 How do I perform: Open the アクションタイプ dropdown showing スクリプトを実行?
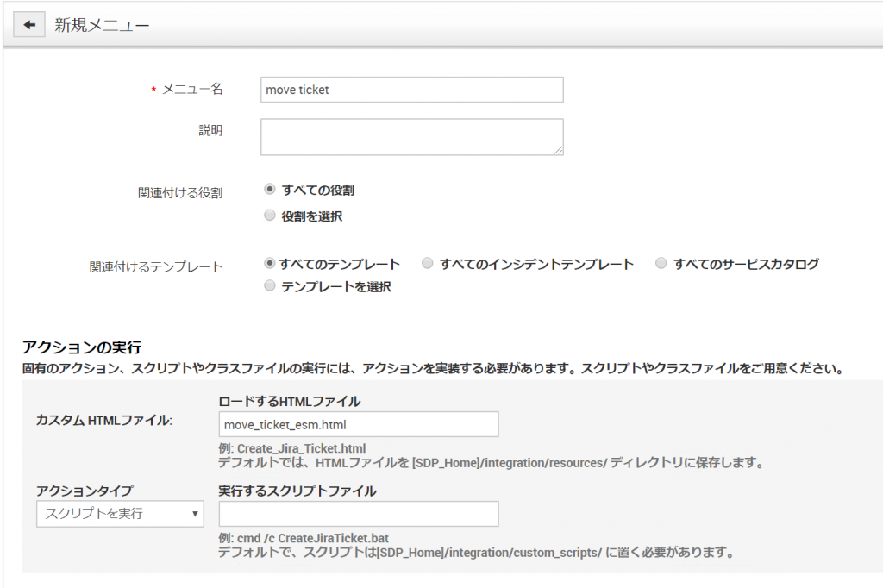pyautogui.click(x=120, y=514)
